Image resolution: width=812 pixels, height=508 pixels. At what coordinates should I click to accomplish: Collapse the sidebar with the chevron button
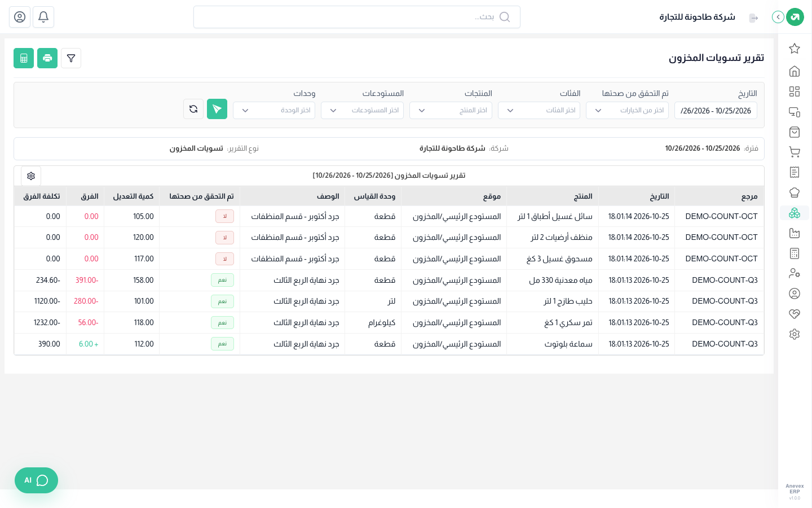pos(778,17)
